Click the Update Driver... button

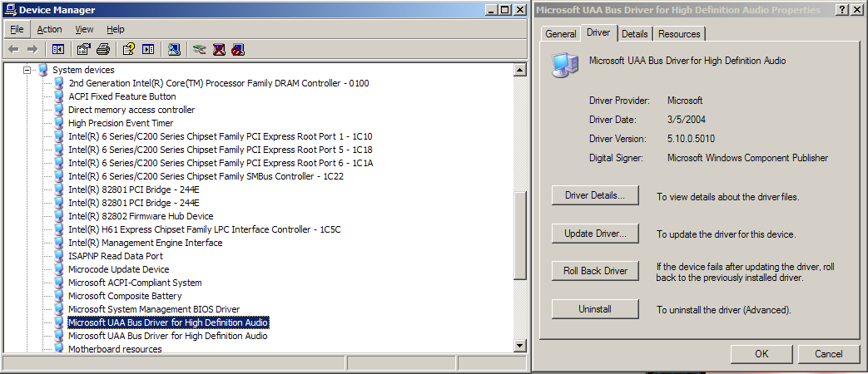(595, 234)
